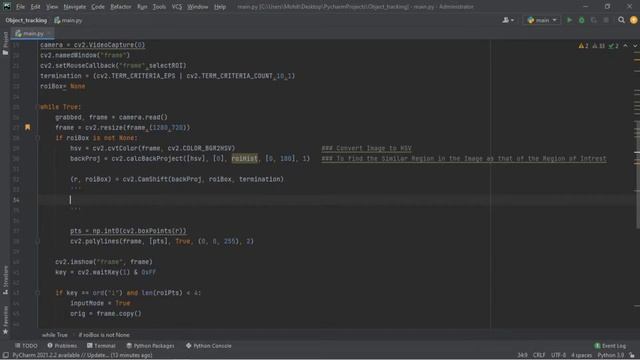Change '4 spaces' indent setting

click(x=581, y=356)
